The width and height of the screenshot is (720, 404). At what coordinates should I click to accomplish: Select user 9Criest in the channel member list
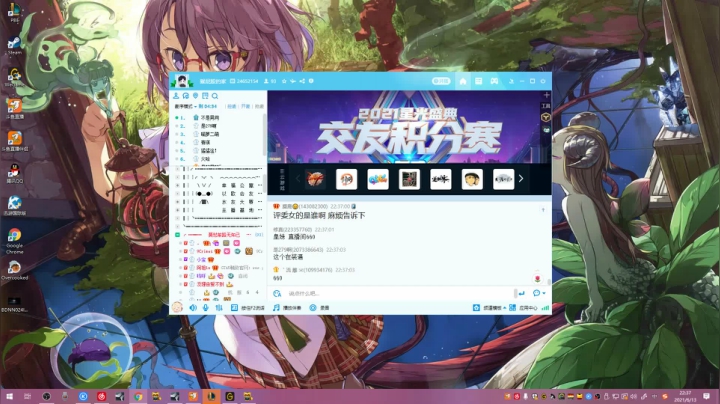click(x=205, y=251)
